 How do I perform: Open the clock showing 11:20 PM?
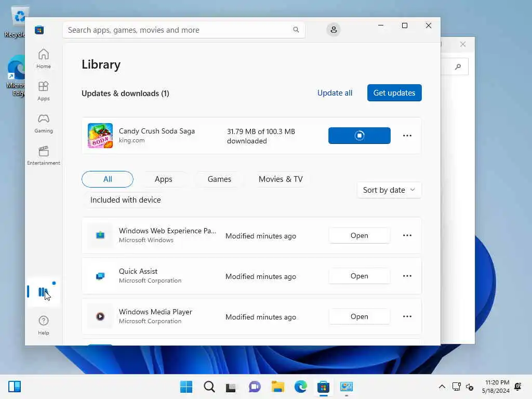[x=496, y=387]
